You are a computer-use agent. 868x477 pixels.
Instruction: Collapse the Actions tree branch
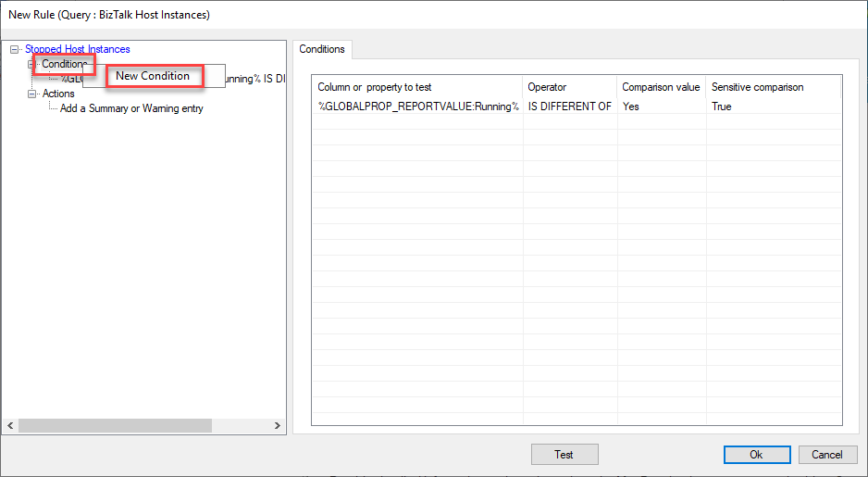point(32,94)
